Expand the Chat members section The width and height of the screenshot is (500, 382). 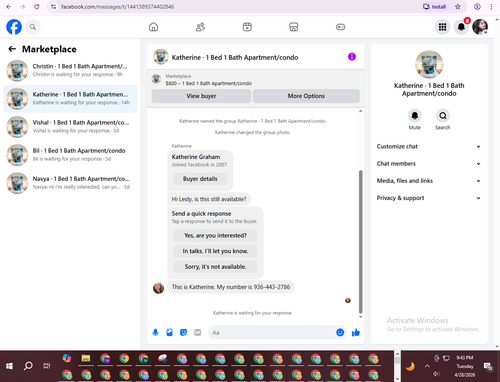(429, 164)
